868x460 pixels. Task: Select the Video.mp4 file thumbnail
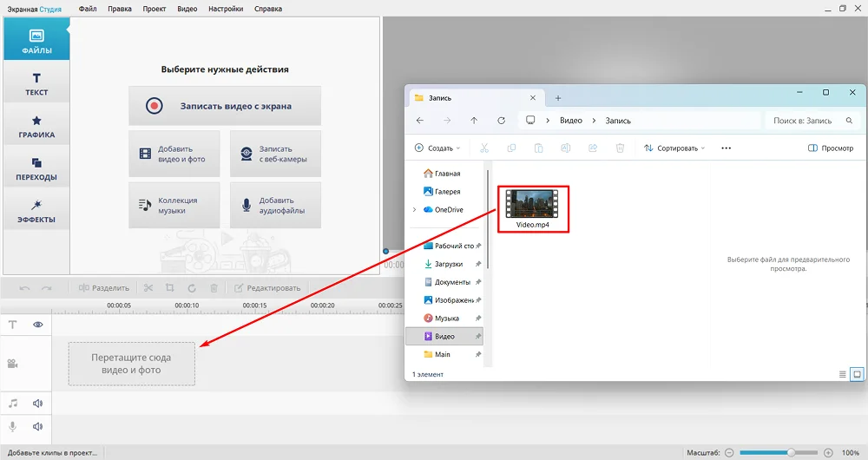tap(533, 204)
